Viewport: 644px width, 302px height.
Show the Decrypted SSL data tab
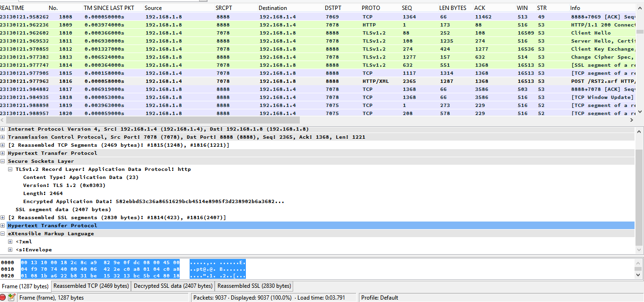[x=173, y=286]
